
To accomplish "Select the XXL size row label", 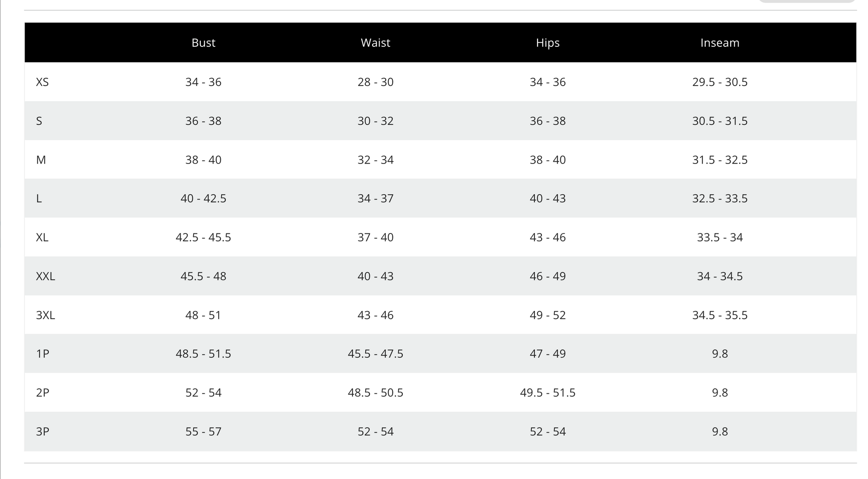I will (x=45, y=276).
